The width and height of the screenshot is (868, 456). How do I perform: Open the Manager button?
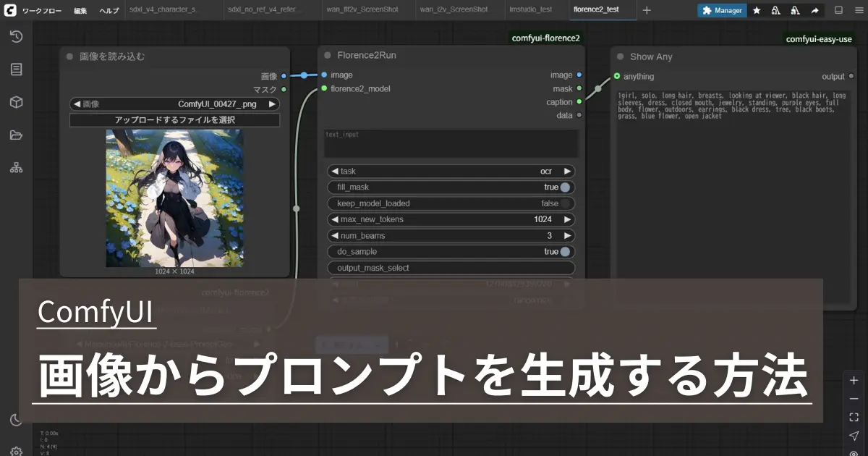722,10
